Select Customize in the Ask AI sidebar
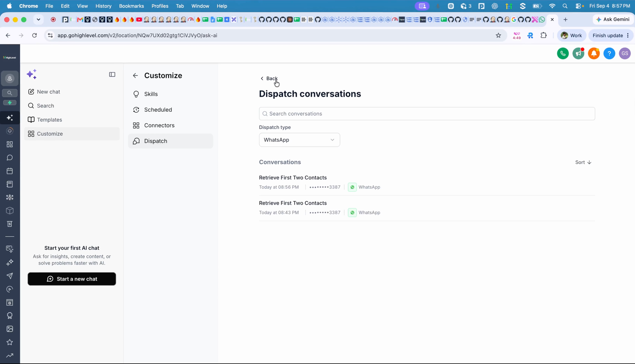Viewport: 635px width, 364px height. [72, 134]
